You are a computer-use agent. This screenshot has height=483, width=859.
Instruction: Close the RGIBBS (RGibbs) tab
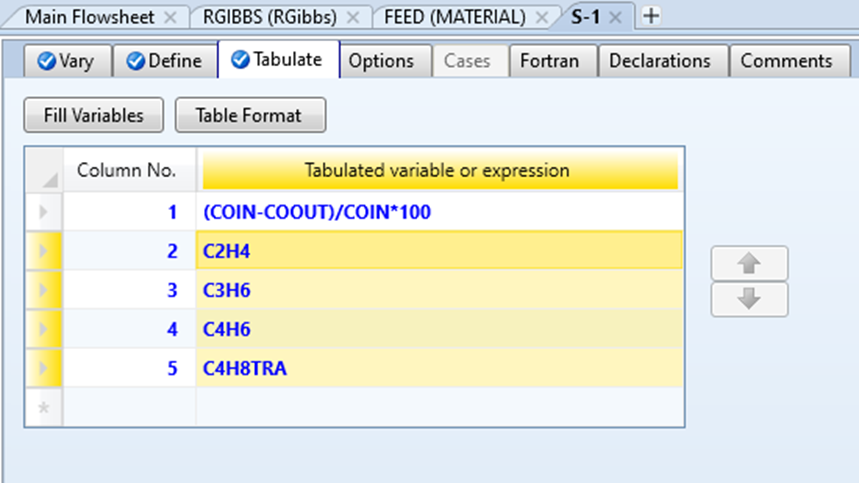[353, 18]
